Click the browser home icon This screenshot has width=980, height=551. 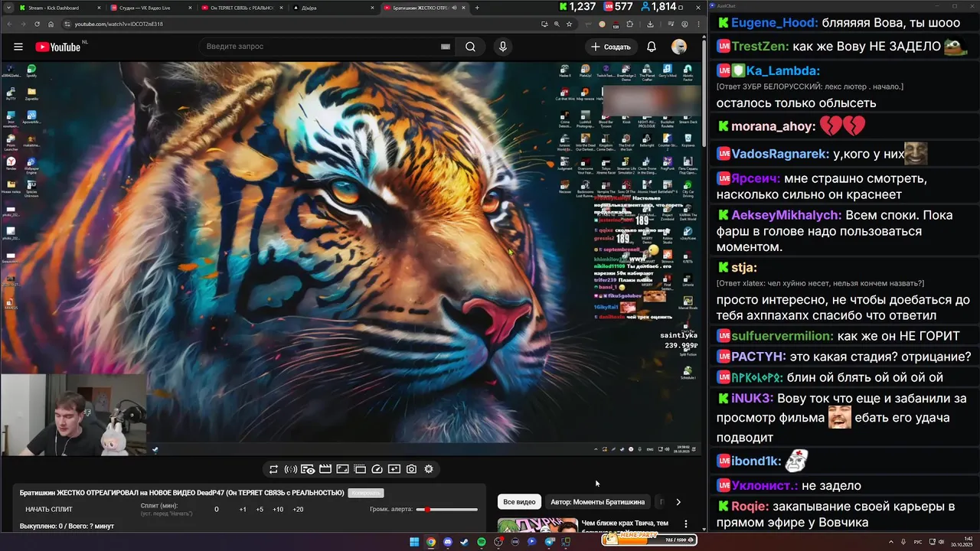point(51,24)
